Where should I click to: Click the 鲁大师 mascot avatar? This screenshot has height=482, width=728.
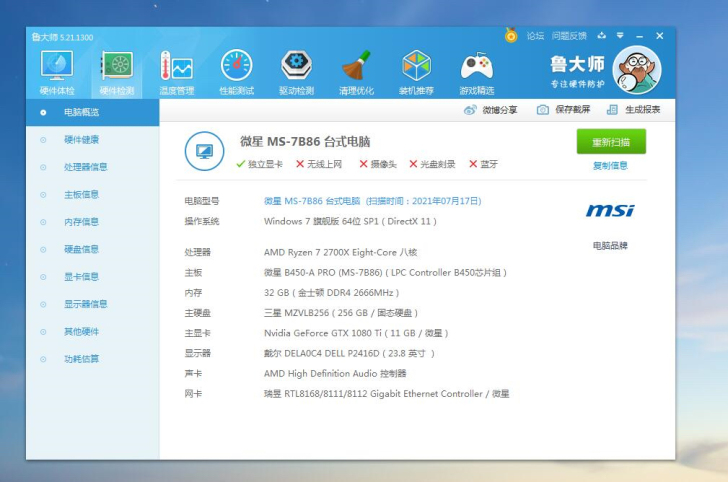(637, 71)
